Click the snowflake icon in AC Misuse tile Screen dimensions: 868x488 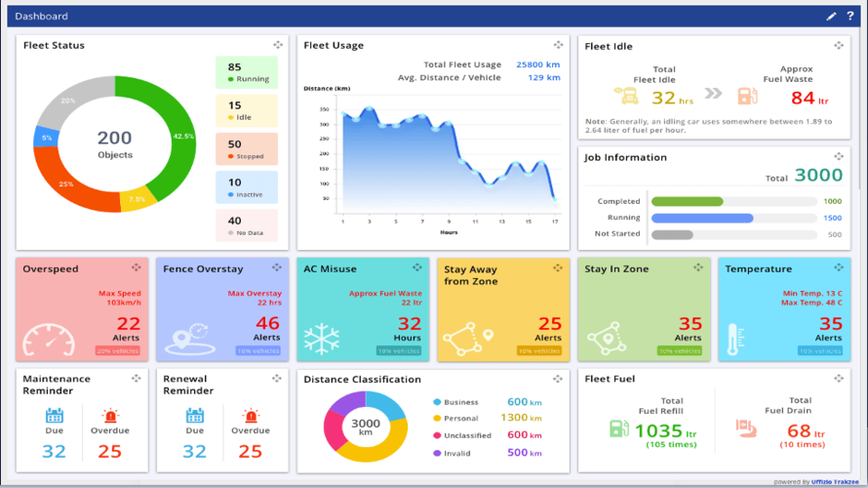pyautogui.click(x=321, y=339)
